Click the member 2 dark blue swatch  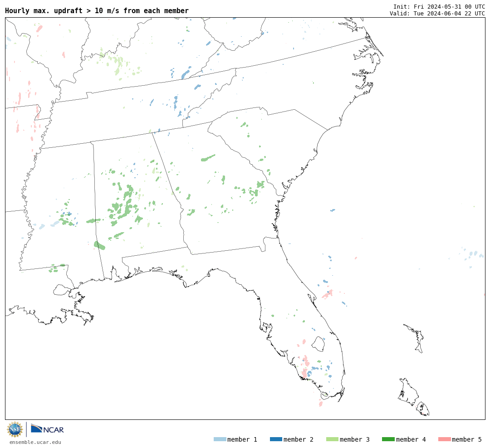tap(276, 439)
